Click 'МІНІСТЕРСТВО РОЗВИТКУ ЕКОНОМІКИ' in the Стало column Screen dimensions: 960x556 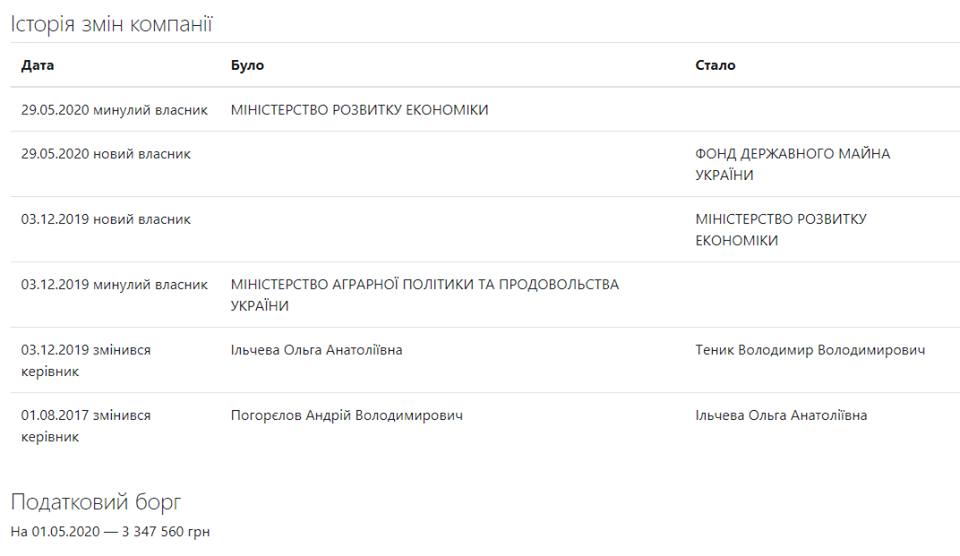780,229
